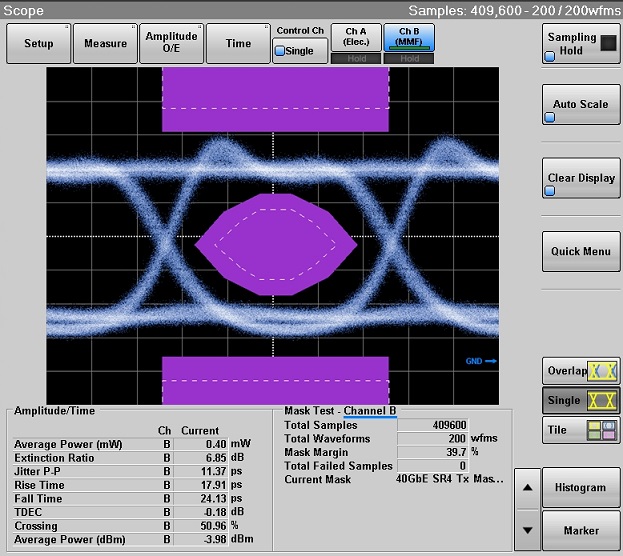Click the purple center eye mask
623x556 pixels.
276,243
